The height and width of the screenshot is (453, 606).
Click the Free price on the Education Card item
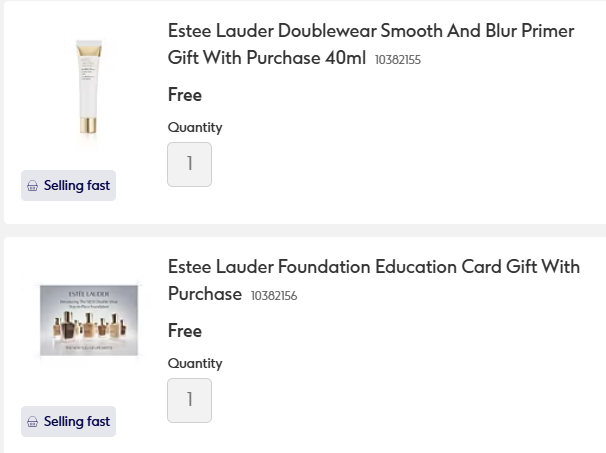[185, 331]
